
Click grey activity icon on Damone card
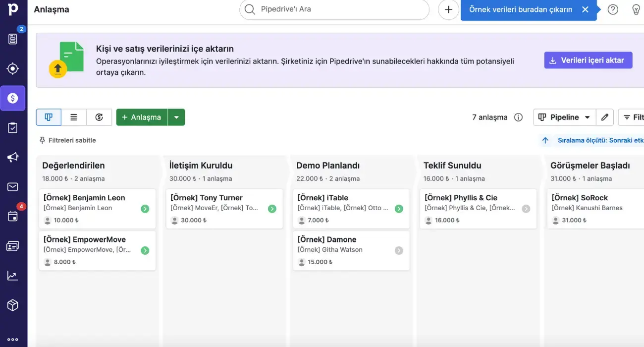click(399, 250)
